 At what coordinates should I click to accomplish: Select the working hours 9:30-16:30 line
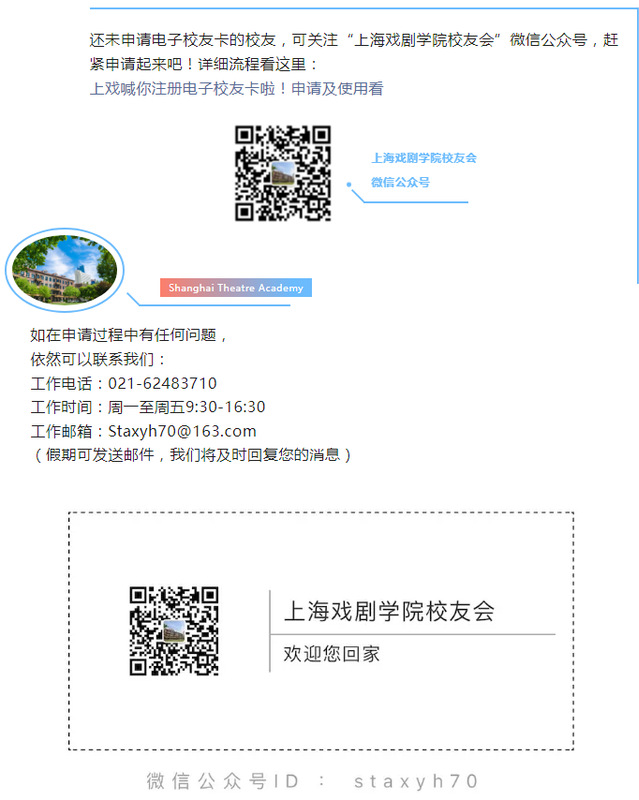tap(148, 407)
